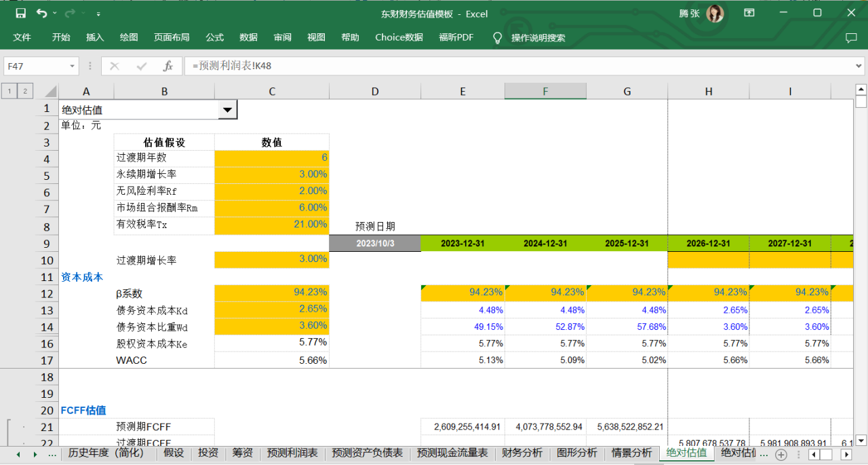Image resolution: width=868 pixels, height=465 pixels.
Task: Click the user profile avatar picture
Action: [x=715, y=14]
